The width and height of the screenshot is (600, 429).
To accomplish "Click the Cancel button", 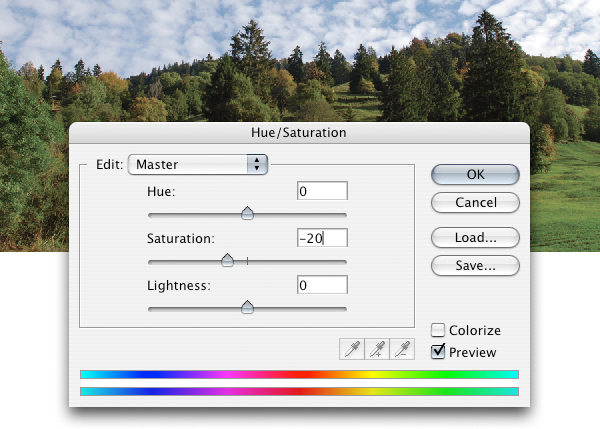I will pyautogui.click(x=475, y=202).
